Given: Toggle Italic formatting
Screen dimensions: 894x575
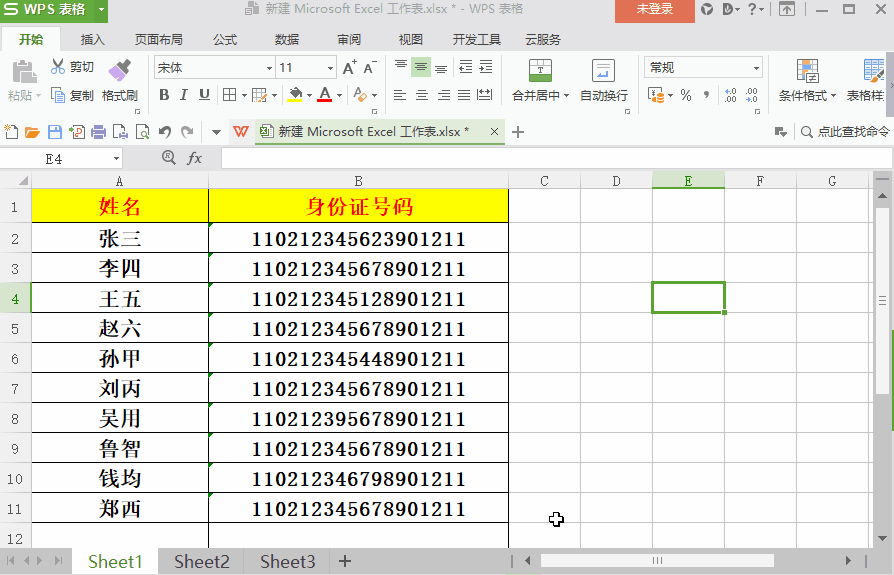Looking at the screenshot, I should (x=184, y=96).
